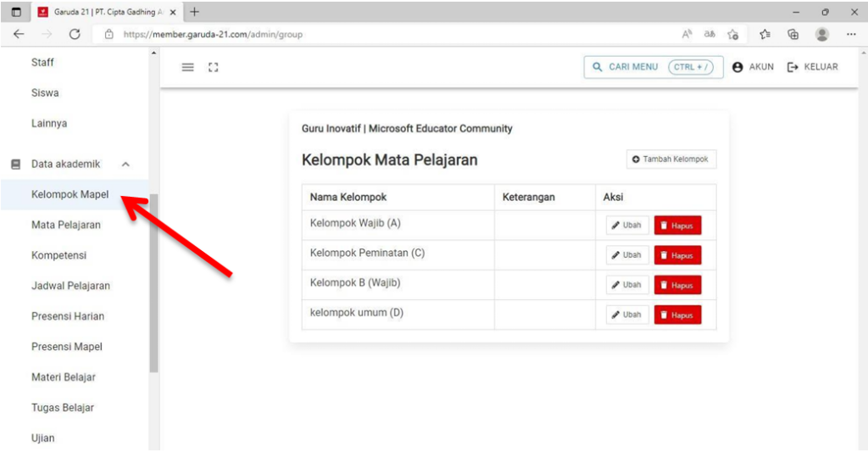Open the Collections icon
This screenshot has height=452, width=868.
793,34
